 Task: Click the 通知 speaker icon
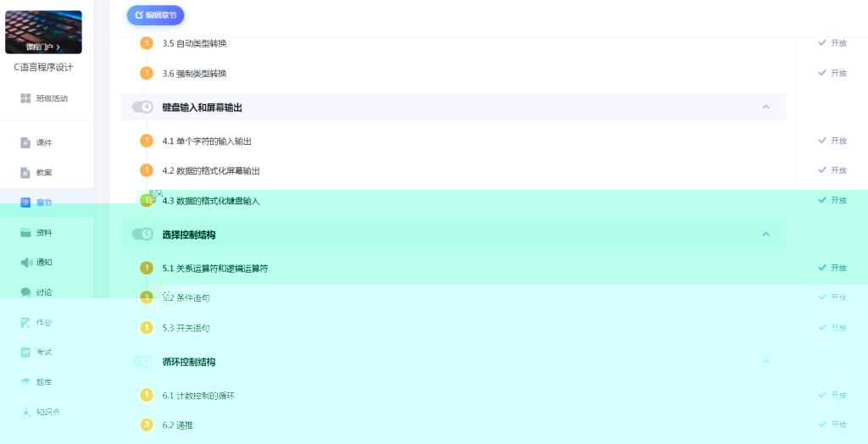coord(26,263)
